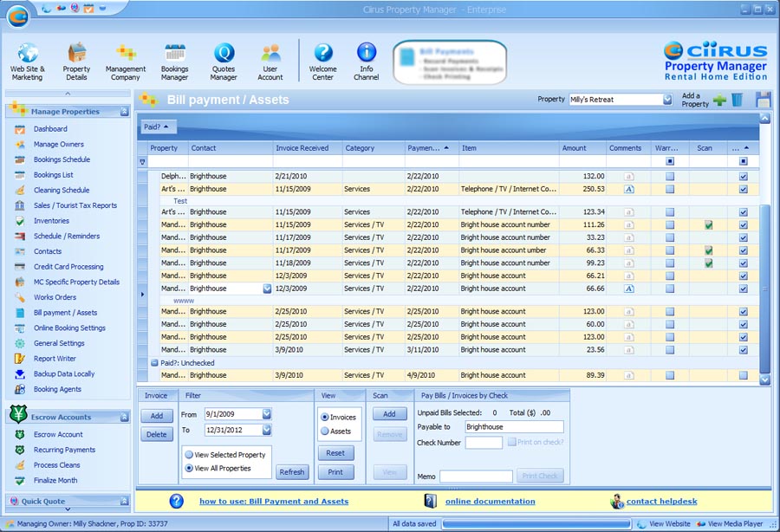Click the help question mark icon in yellow bar
Screen dimensions: 780x532
point(176,501)
